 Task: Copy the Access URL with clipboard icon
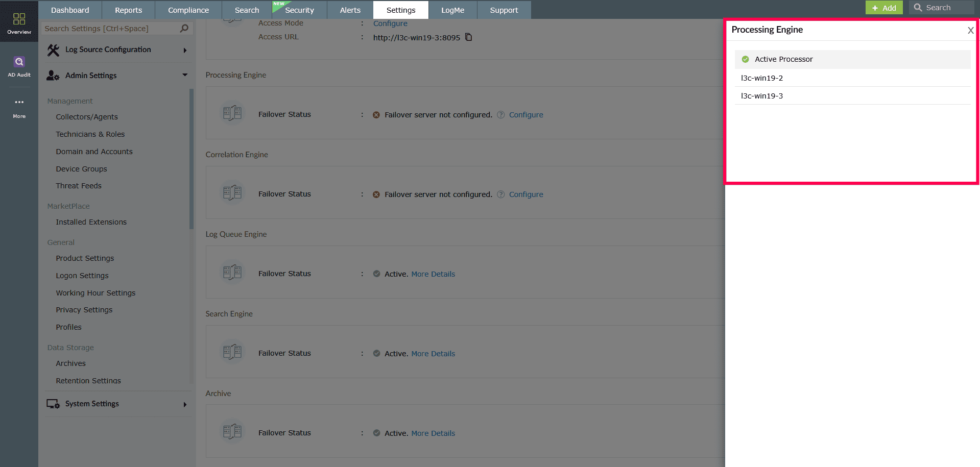pos(468,37)
